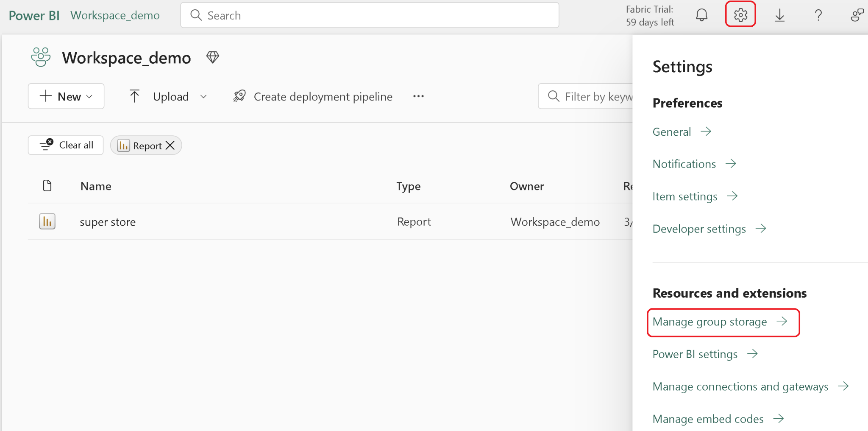Screen dimensions: 868x431
Task: Select Workspace_demo in the top navigation
Action: click(115, 15)
